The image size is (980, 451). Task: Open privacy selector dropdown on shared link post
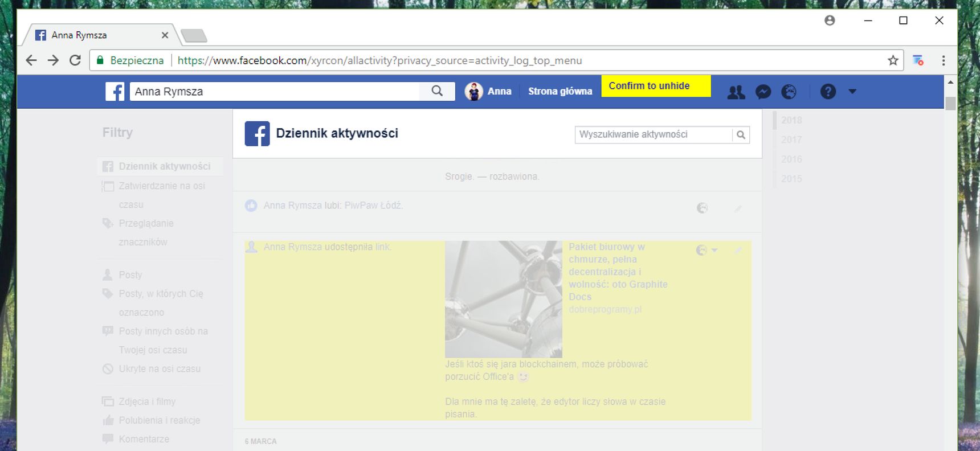(707, 250)
